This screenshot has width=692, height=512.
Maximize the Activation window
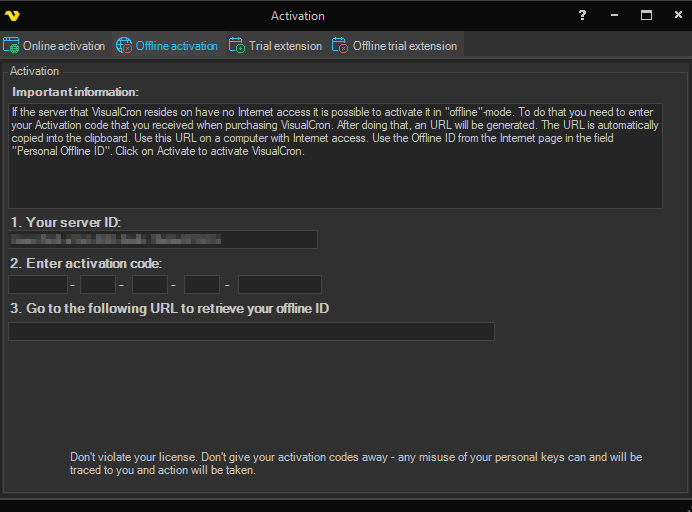(646, 16)
